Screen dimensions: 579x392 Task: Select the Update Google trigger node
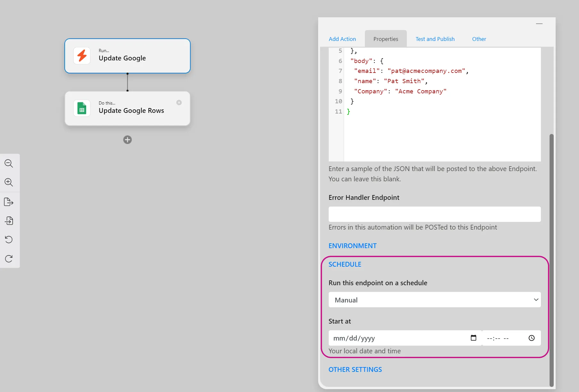127,56
